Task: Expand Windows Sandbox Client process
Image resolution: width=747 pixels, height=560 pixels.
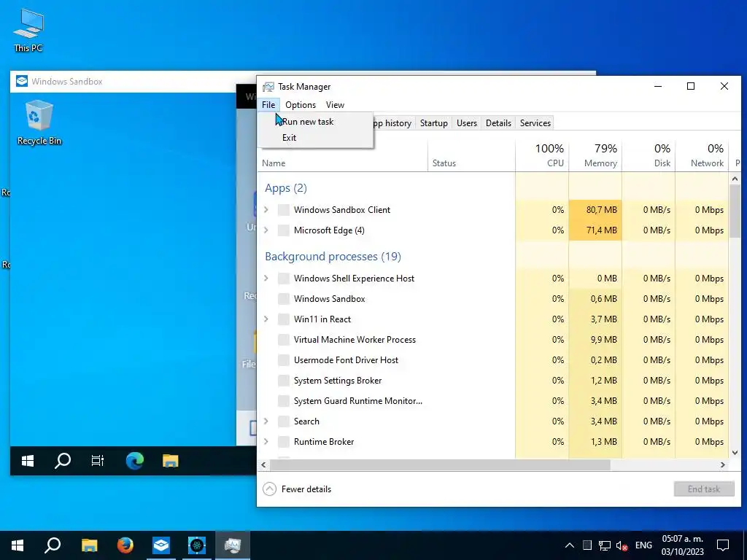Action: tap(266, 209)
